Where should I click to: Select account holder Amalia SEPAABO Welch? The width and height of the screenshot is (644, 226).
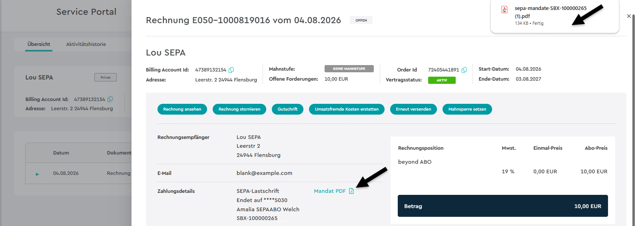pos(268,210)
